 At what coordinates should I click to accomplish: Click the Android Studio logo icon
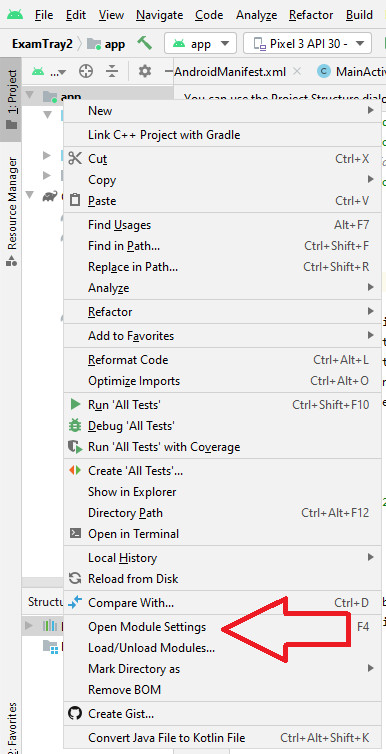[x=15, y=14]
